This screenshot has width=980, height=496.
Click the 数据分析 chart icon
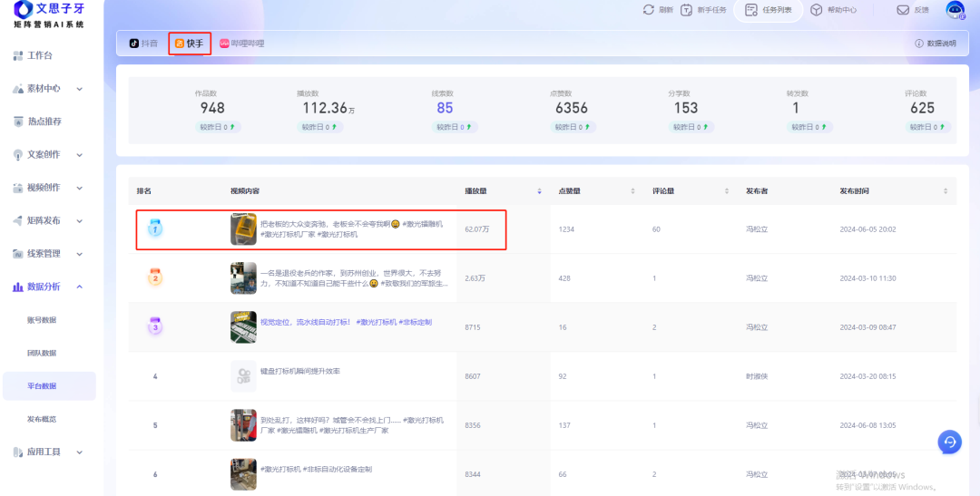18,287
